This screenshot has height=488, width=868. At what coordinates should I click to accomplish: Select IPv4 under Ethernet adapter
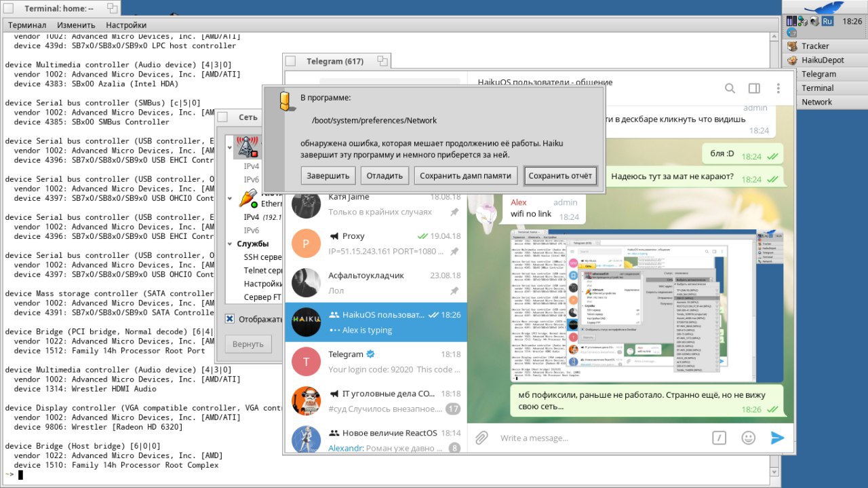point(252,217)
